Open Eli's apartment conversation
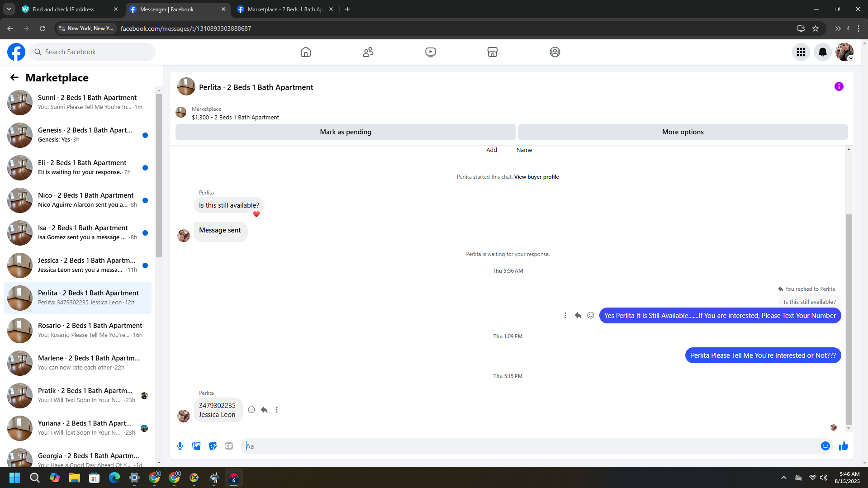The width and height of the screenshot is (868, 488). tap(77, 167)
